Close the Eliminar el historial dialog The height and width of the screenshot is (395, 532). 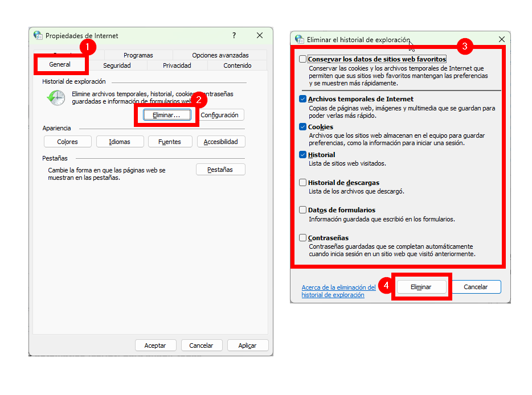501,39
